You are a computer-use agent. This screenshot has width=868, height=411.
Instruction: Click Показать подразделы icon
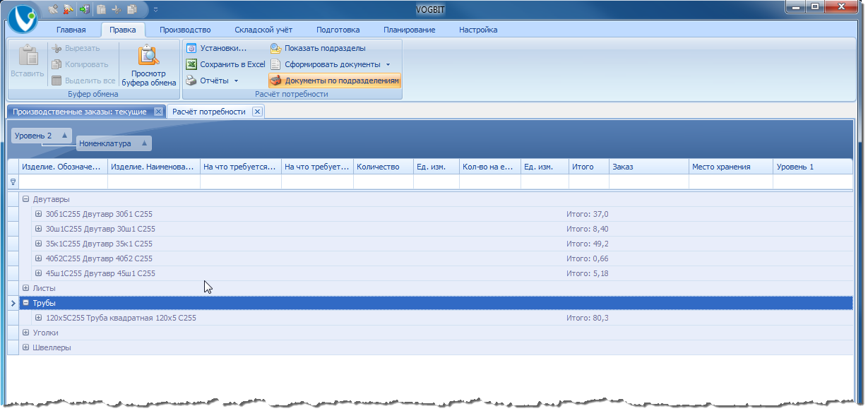coord(275,48)
